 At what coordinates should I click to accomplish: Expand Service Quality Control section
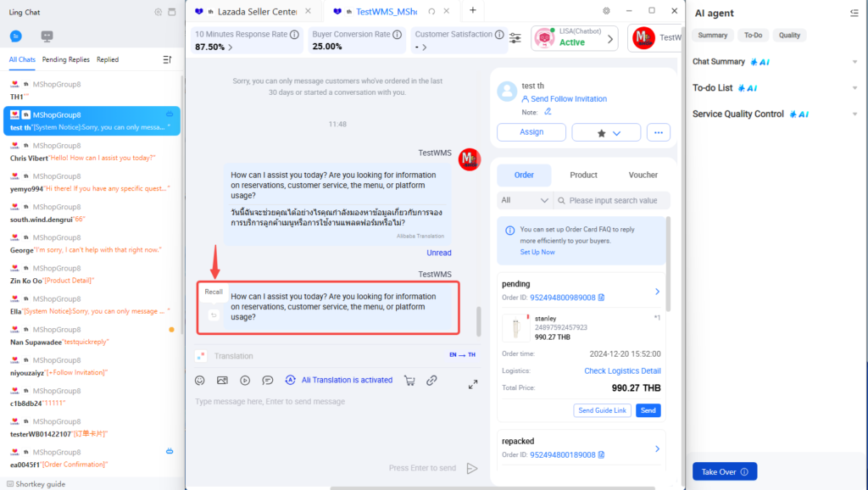pos(854,114)
